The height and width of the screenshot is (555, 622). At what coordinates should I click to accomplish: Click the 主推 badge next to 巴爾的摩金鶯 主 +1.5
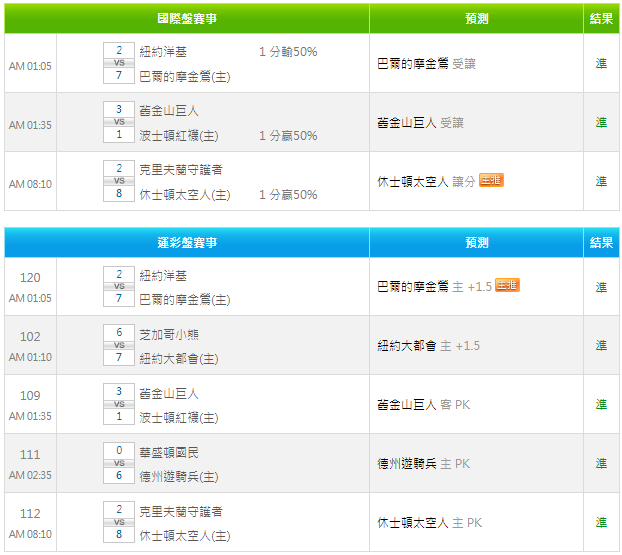tap(507, 285)
